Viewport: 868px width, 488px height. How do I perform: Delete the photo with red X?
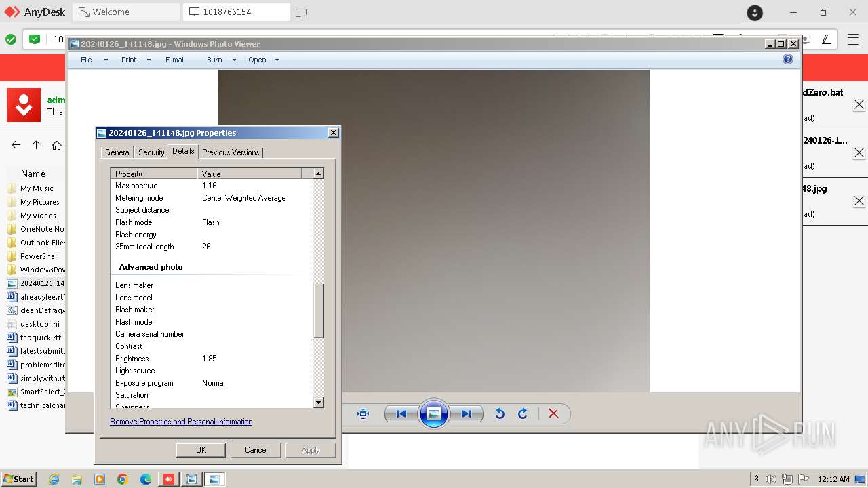click(x=553, y=413)
